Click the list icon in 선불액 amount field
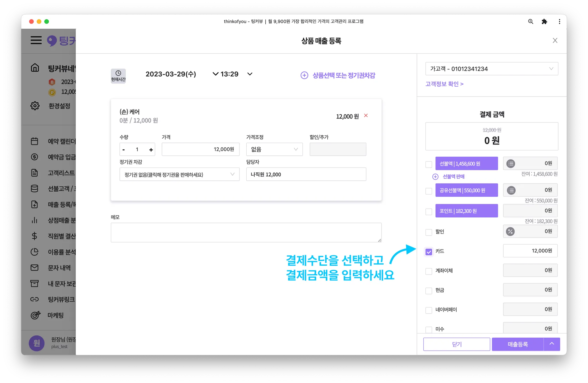Image resolution: width=588 pixels, height=383 pixels. (x=510, y=164)
